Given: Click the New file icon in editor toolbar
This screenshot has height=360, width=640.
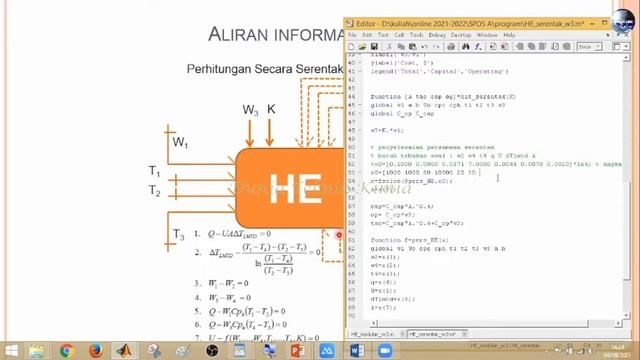Looking at the screenshot, I should coord(351,47).
